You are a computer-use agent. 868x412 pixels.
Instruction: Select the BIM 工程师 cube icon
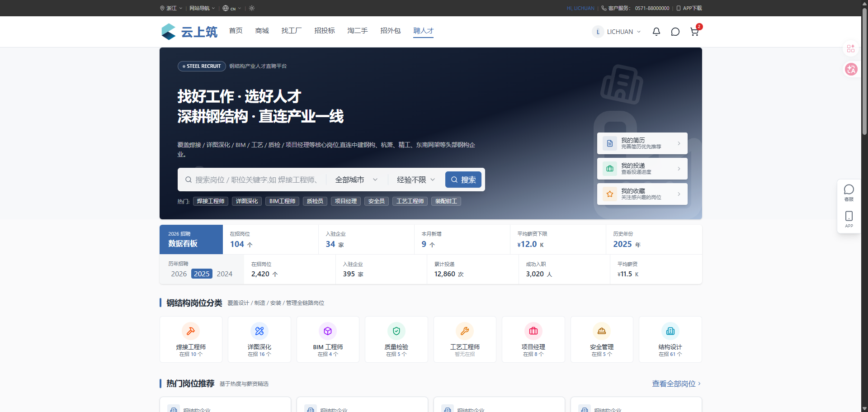click(328, 331)
